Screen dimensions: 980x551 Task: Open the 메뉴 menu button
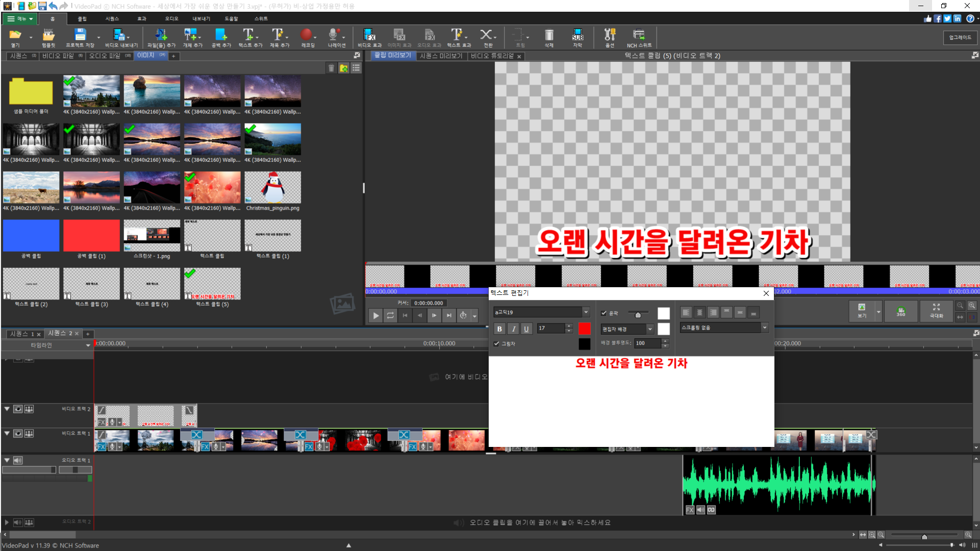pos(20,19)
